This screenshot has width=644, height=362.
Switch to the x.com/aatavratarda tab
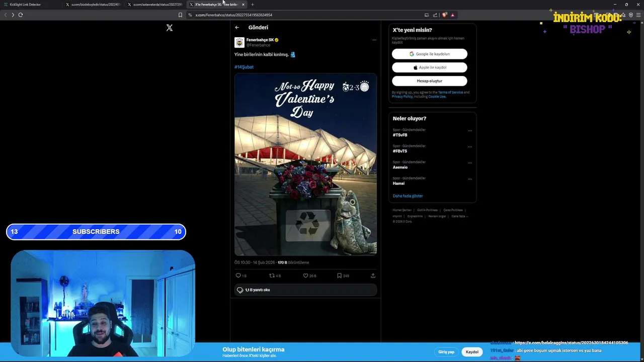(x=155, y=5)
